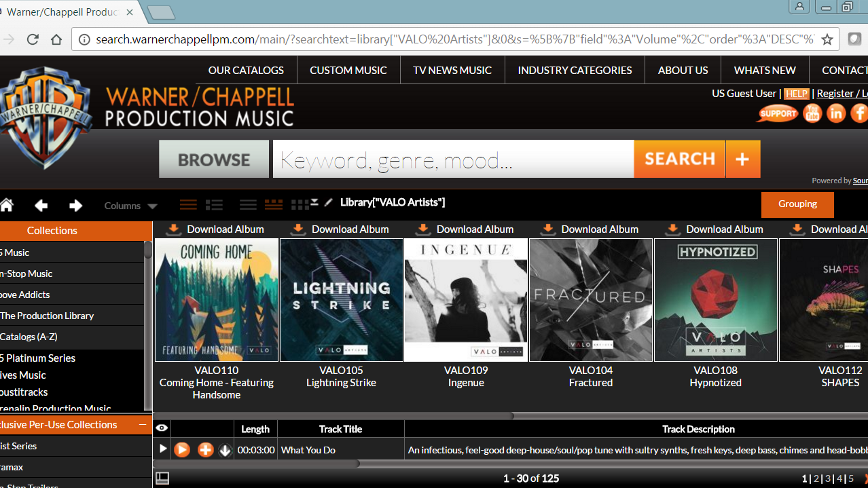Sort by the Track Title column header

coord(340,429)
